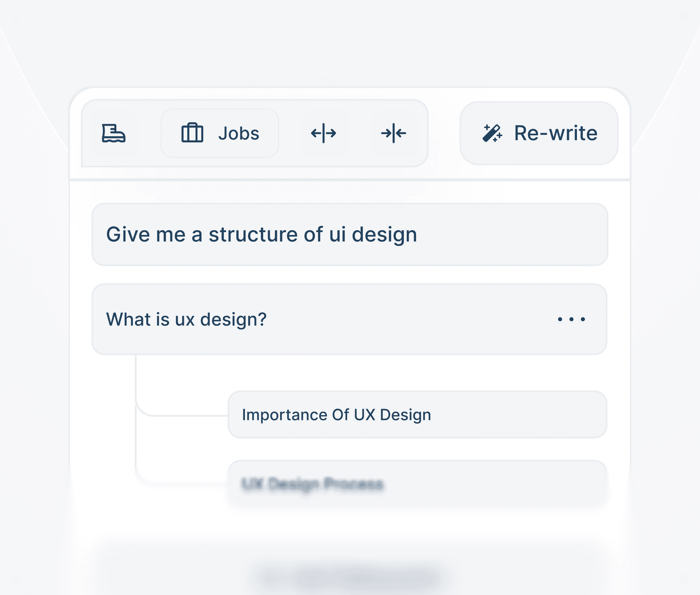Click the boot icon in the toolbar
This screenshot has height=595, width=700.
point(114,133)
